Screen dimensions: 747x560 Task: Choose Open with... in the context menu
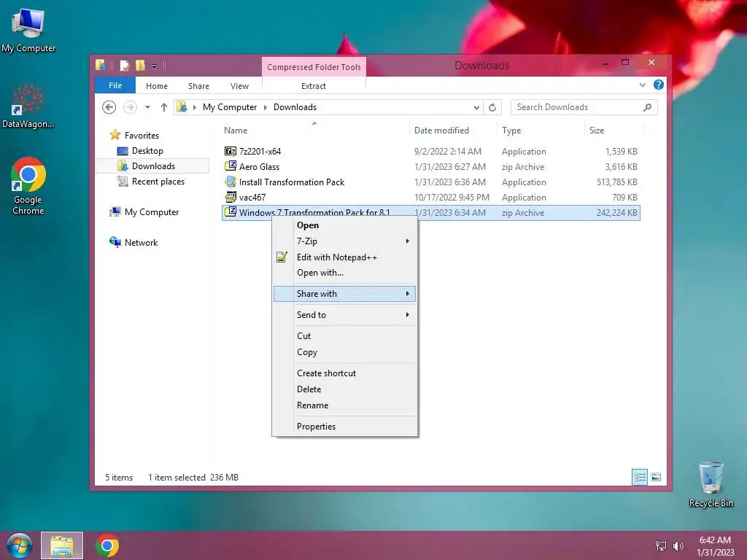point(344,273)
